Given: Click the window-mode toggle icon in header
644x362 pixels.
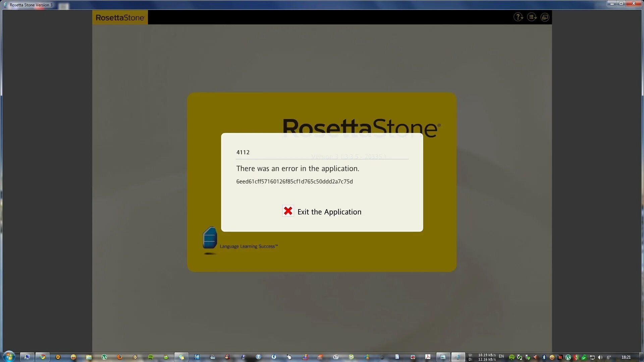Looking at the screenshot, I should (545, 17).
